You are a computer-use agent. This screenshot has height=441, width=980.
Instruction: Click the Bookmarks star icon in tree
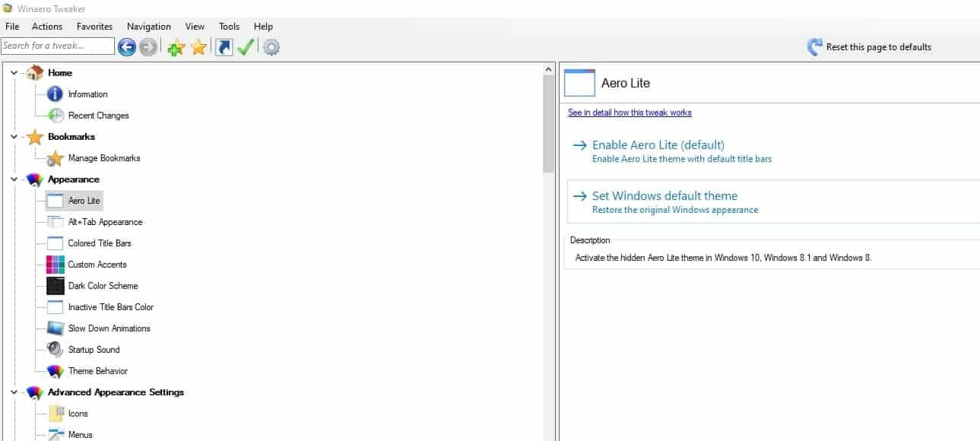coord(35,137)
